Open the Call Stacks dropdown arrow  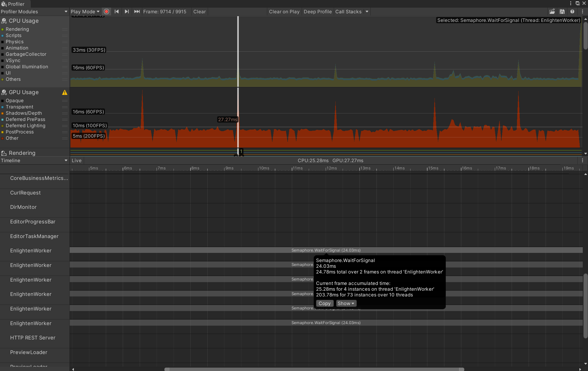(367, 11)
